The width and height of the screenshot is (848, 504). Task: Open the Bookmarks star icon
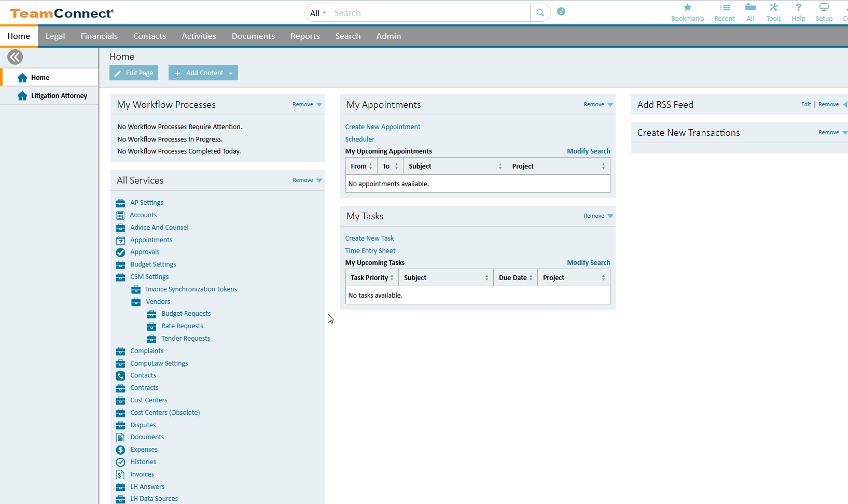687,7
